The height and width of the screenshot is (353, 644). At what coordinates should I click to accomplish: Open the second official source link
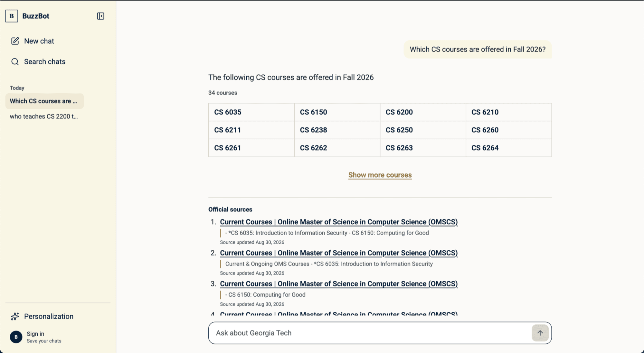point(339,253)
